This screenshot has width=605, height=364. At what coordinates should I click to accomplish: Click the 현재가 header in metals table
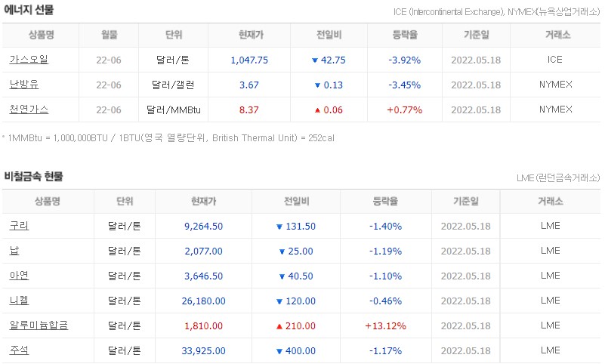[x=203, y=202]
